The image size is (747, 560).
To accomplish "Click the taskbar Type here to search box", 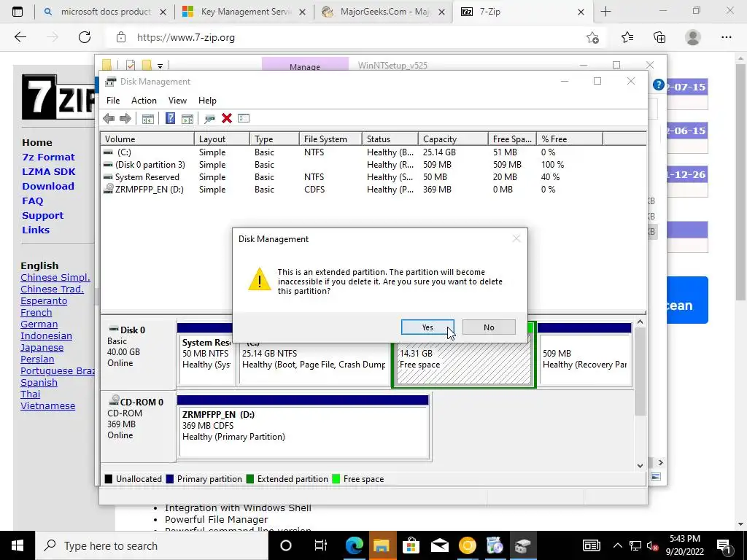I will [x=152, y=545].
